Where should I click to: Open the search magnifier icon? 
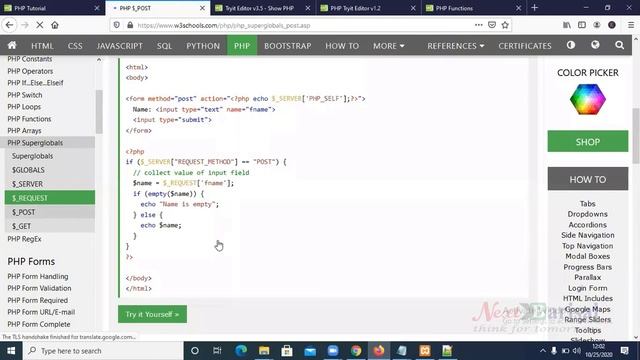coord(619,45)
